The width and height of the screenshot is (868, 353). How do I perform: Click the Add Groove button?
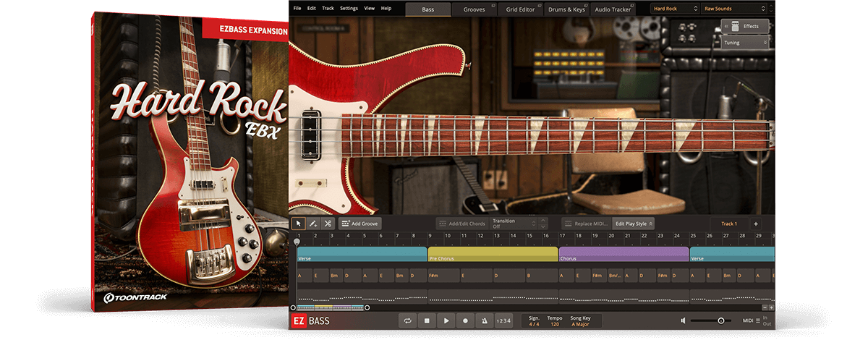(x=359, y=224)
